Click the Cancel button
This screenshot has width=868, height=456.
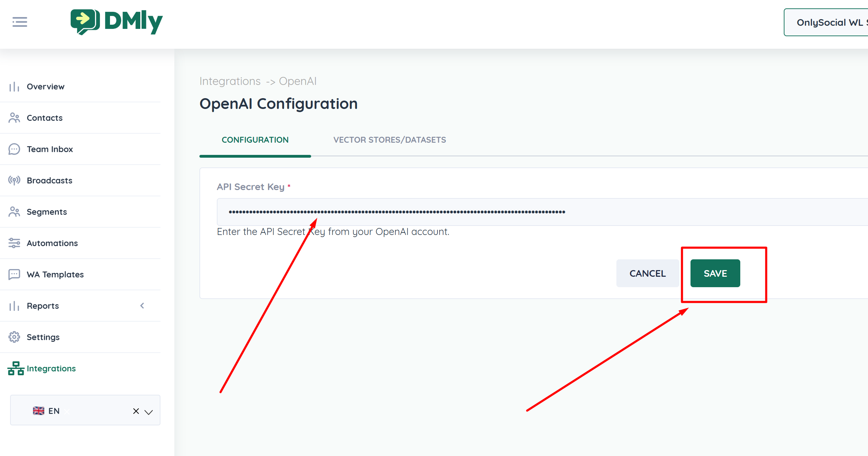point(647,274)
